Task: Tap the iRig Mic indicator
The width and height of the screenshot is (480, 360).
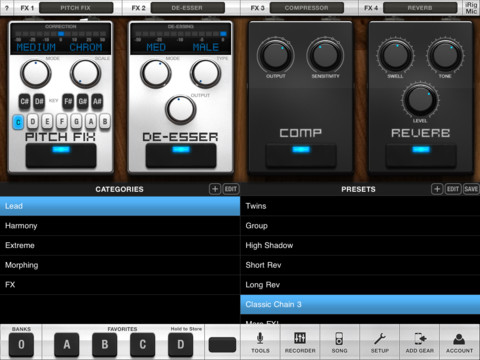Action: click(471, 8)
